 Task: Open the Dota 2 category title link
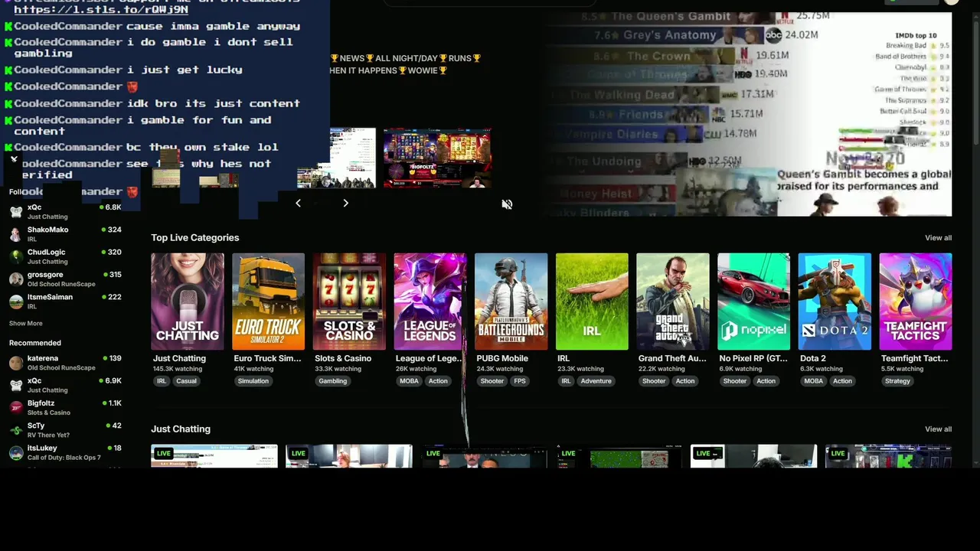coord(813,358)
